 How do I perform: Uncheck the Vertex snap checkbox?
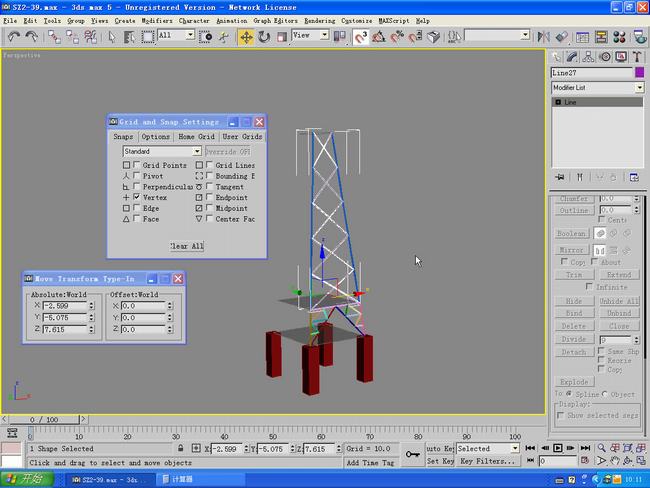pyautogui.click(x=136, y=197)
